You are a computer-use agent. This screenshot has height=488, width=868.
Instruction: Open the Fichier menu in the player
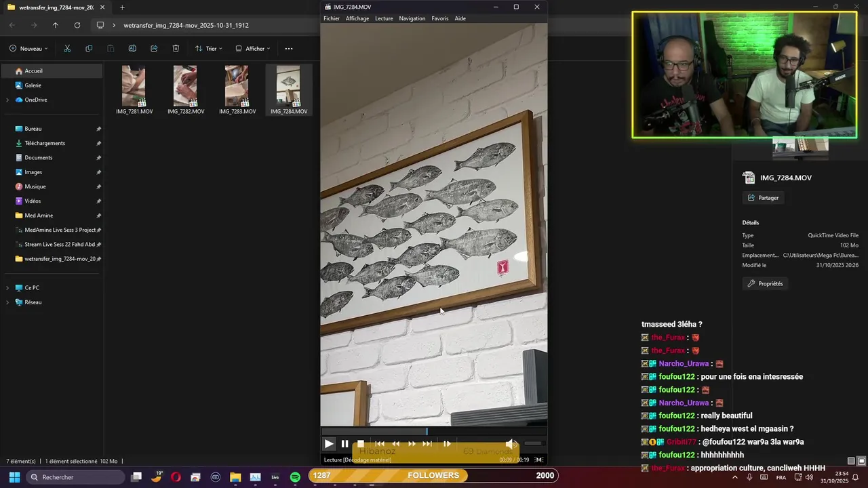pos(332,18)
